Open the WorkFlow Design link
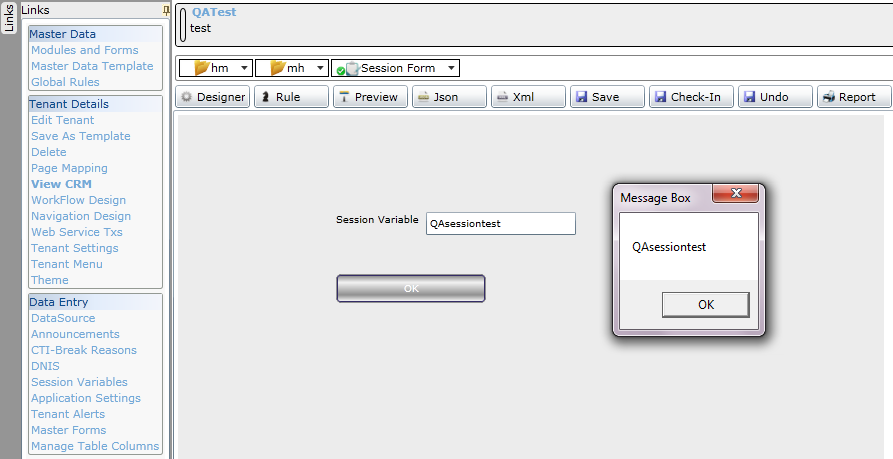 pos(79,200)
